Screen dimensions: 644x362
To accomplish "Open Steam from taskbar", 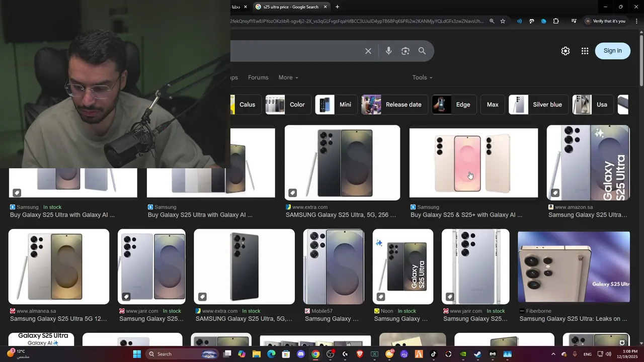I will point(478,354).
